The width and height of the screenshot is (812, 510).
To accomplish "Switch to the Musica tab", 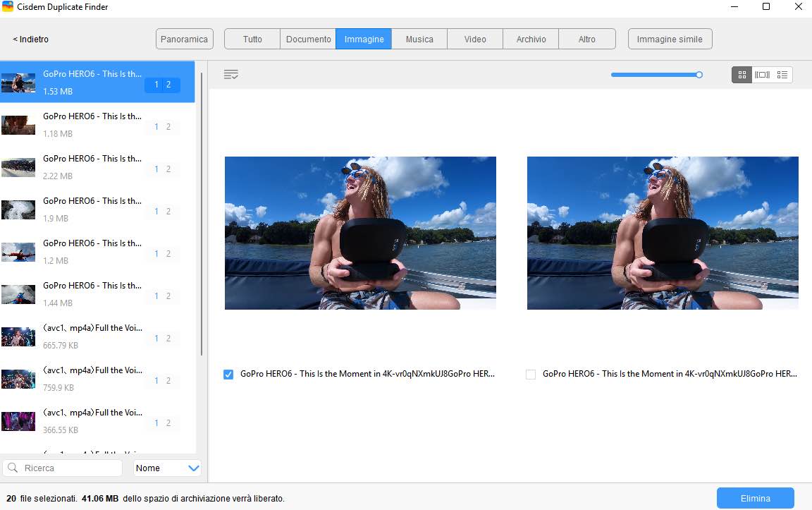I will (419, 39).
